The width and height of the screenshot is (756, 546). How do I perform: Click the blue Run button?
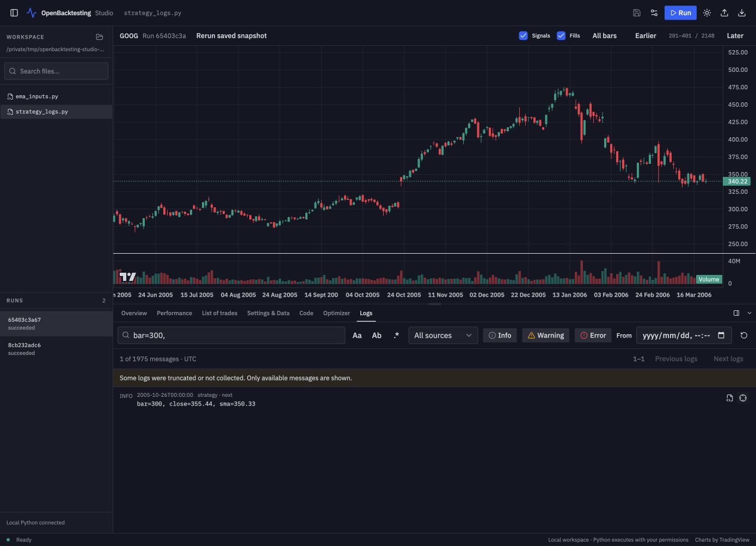click(680, 13)
